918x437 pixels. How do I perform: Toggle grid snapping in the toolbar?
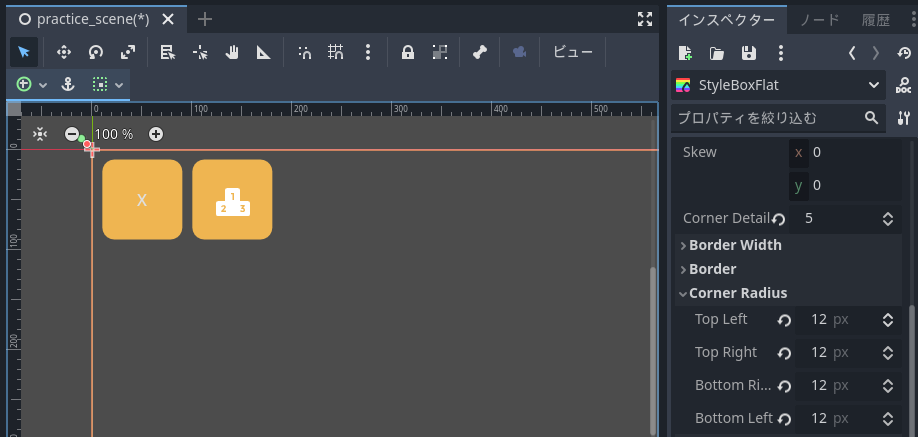click(x=336, y=53)
